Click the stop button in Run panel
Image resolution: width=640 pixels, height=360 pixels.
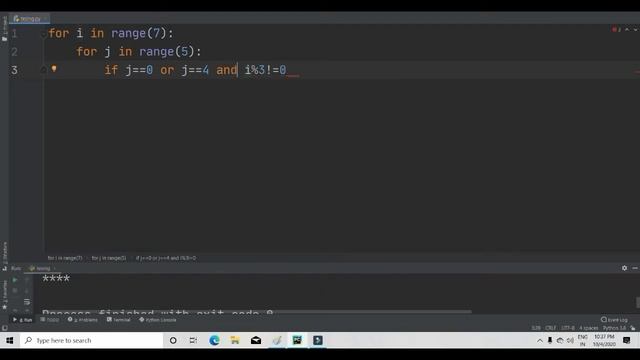[15, 291]
